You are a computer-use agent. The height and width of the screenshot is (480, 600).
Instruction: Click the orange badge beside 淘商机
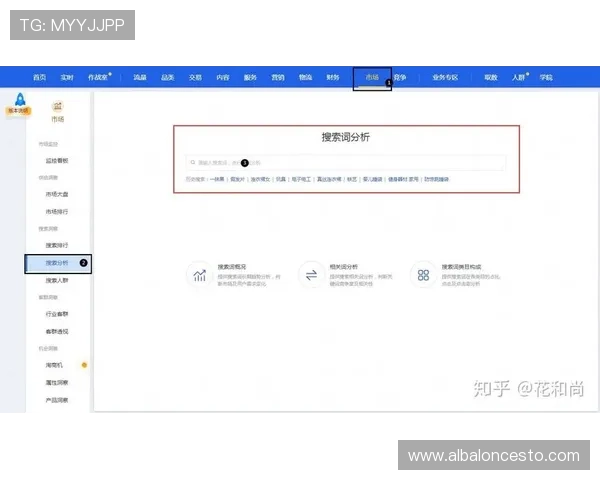pos(84,365)
